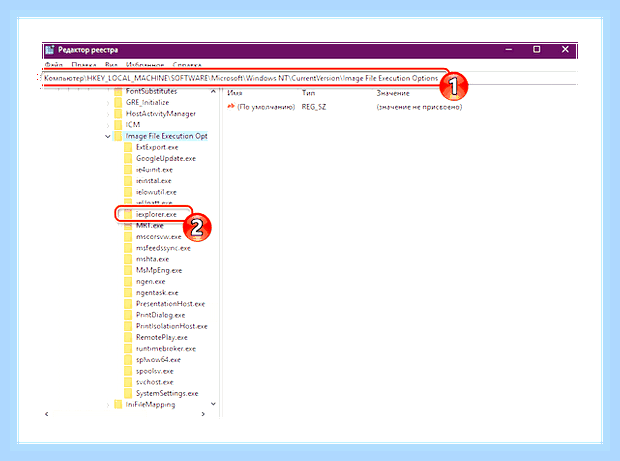The image size is (620, 461).
Task: Open the Избранное menu
Action: tap(145, 64)
